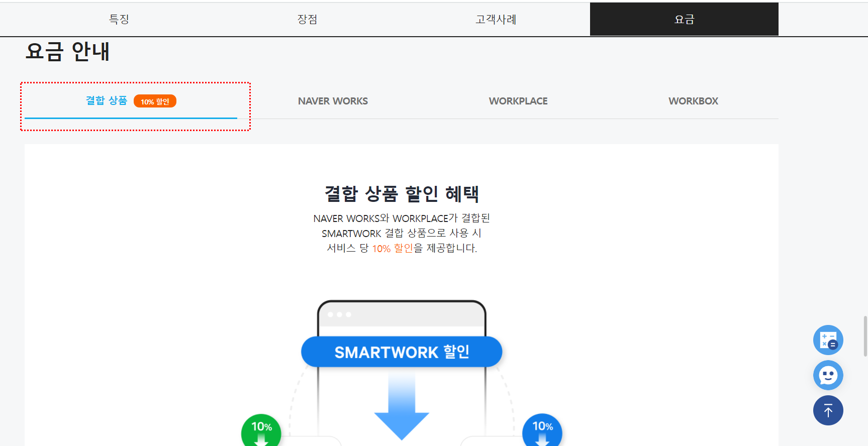Click the orange 10% 할인 text in description
The width and height of the screenshot is (868, 446).
click(x=393, y=248)
